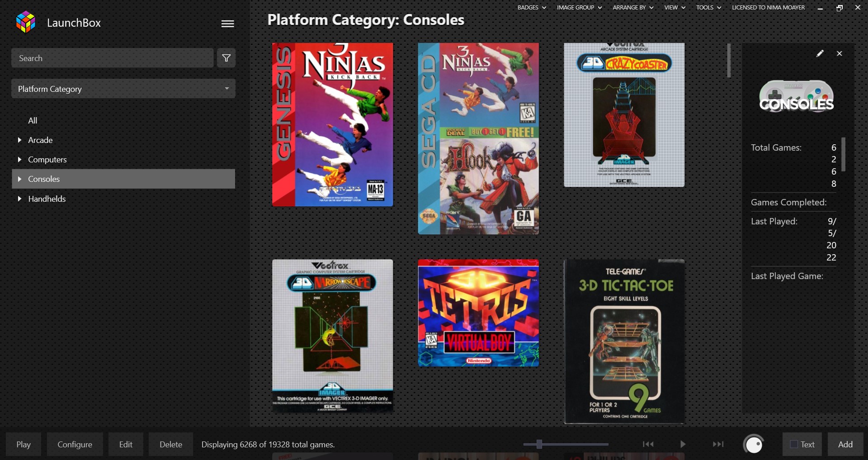Click Licensed to Nima Moayer label
This screenshot has width=868, height=460.
point(768,8)
